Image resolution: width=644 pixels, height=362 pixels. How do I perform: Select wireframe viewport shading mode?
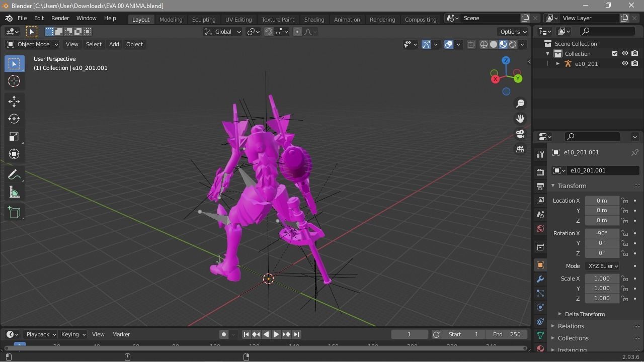click(x=484, y=44)
